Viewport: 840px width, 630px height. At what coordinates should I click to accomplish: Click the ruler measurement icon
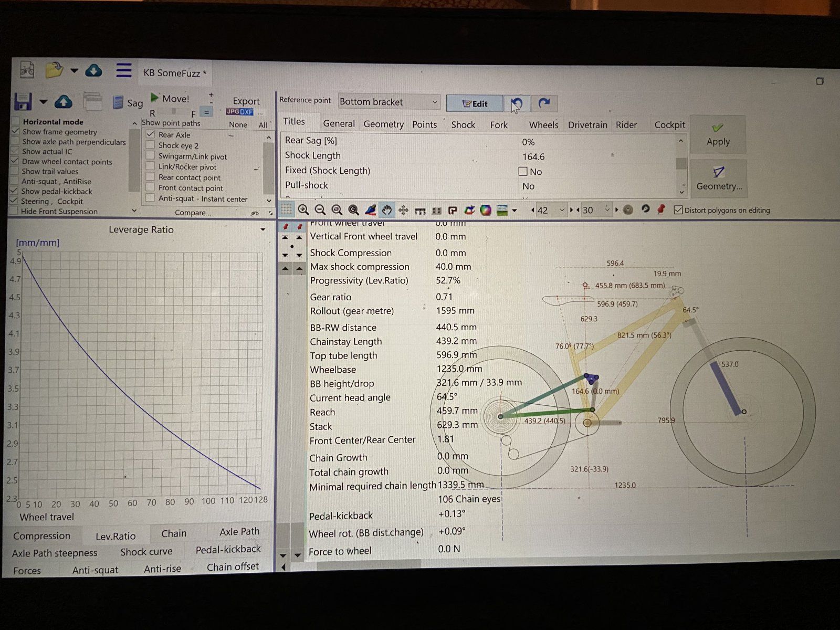tap(420, 211)
